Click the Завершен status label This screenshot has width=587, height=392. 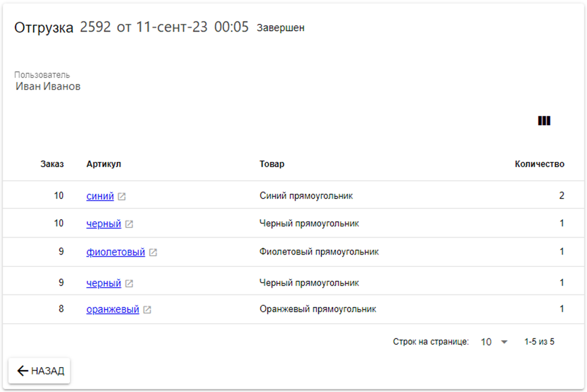click(x=281, y=28)
